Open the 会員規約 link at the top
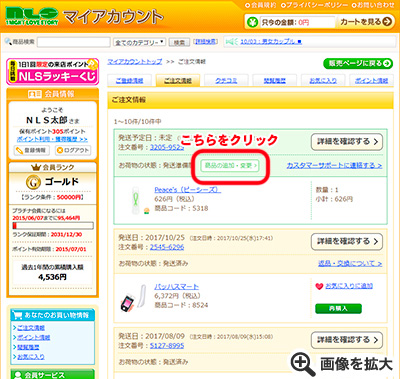 261,5
